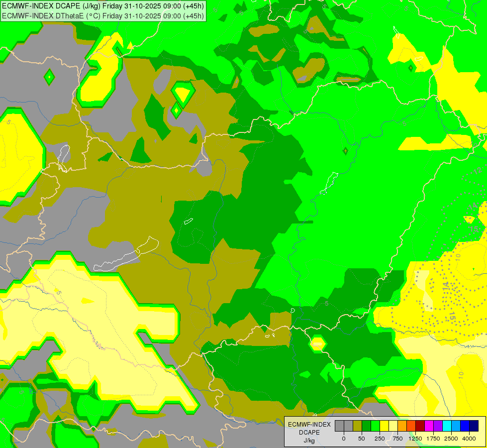
Task: Click the olive swatch in the DCAPE legend
Action: [358, 426]
